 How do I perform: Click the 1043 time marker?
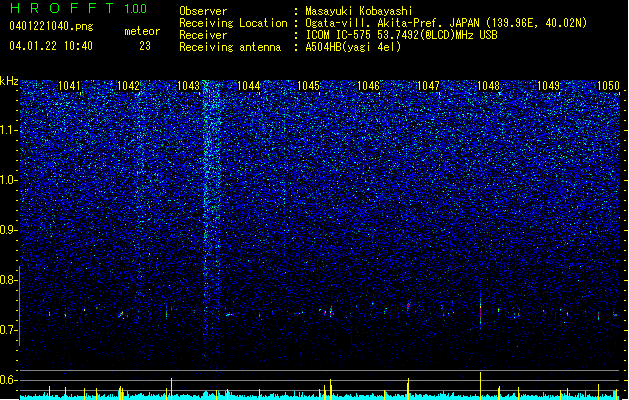coord(189,86)
